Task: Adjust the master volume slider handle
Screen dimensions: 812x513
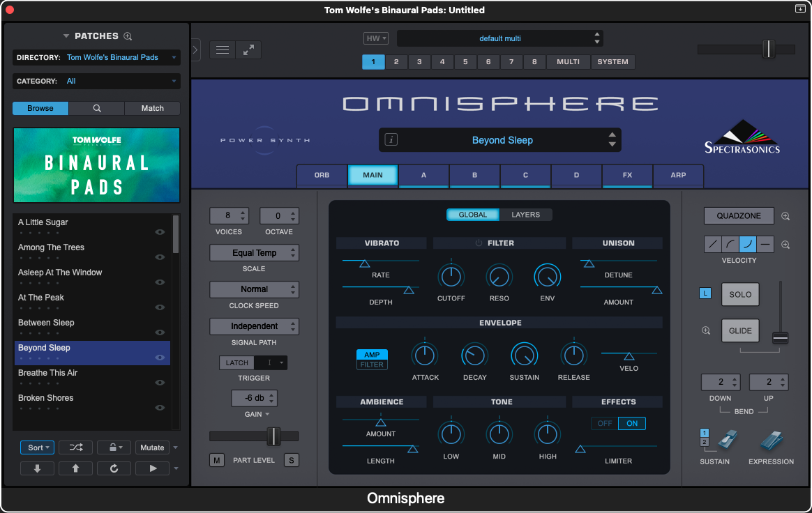Action: coord(769,49)
